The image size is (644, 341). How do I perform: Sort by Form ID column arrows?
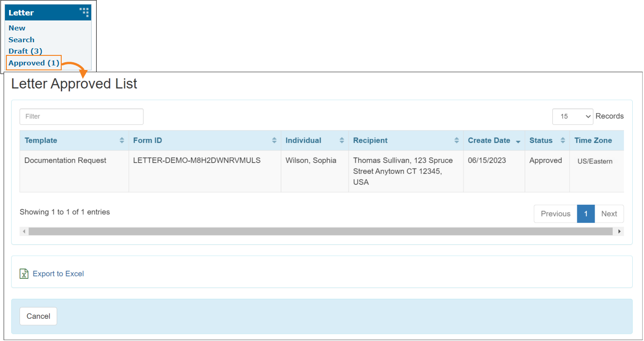pyautogui.click(x=274, y=141)
